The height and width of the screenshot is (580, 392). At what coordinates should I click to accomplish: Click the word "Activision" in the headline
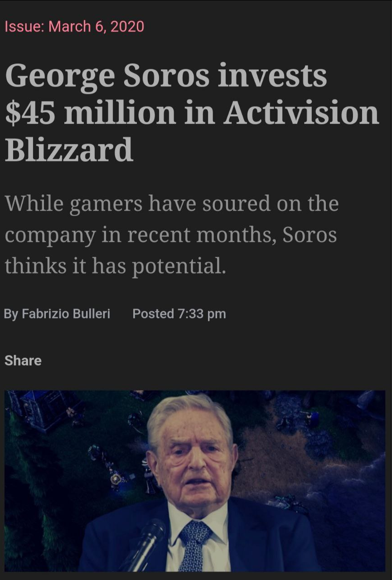[x=300, y=112]
